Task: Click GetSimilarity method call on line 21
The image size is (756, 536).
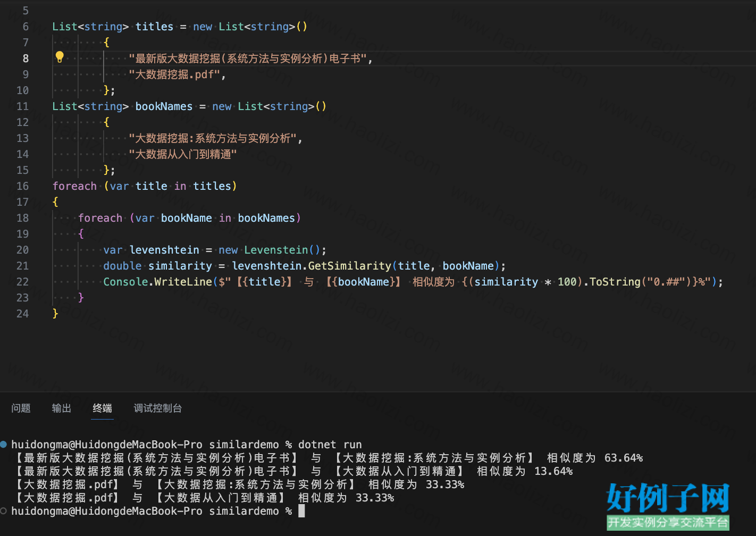Action: (x=349, y=266)
